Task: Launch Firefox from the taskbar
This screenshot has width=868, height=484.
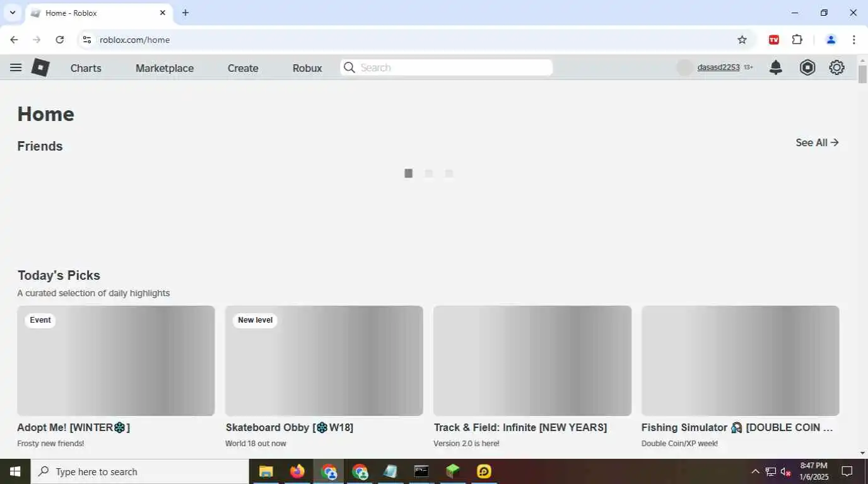Action: coord(297,471)
